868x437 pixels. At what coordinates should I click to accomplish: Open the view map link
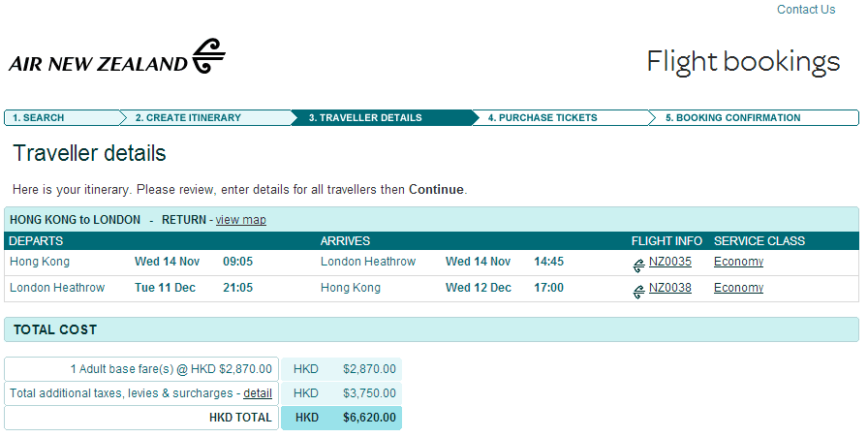[240, 220]
